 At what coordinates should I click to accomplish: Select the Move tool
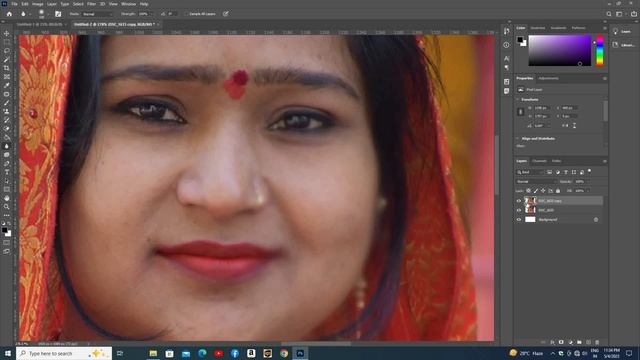[x=7, y=33]
